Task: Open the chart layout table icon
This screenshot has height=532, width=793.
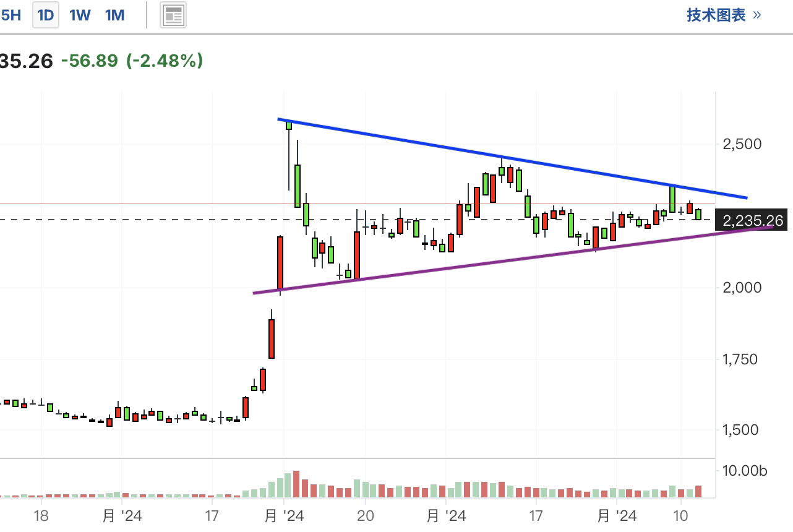Action: point(173,15)
